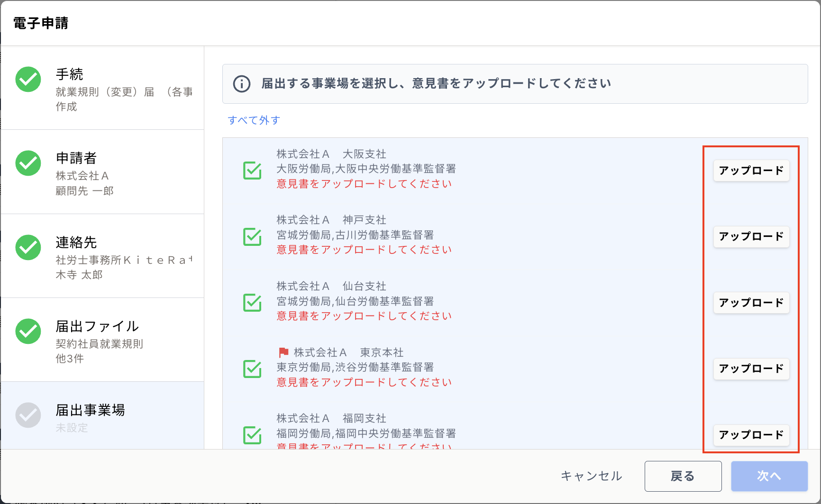The image size is (821, 504).
Task: Click the キャンセル button
Action: click(x=591, y=476)
